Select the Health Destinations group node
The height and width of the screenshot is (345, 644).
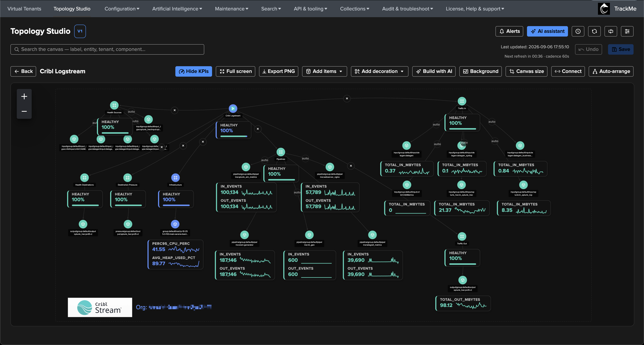84,178
